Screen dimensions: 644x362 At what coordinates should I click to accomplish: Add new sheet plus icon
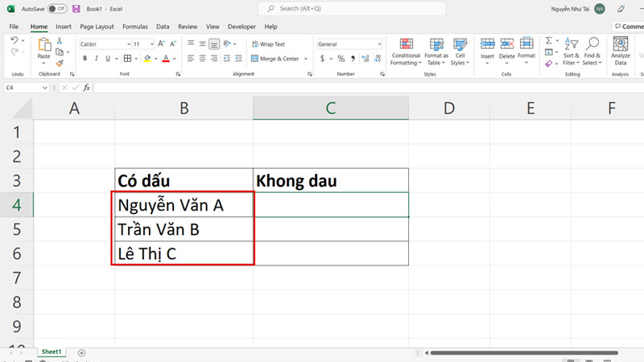click(81, 353)
